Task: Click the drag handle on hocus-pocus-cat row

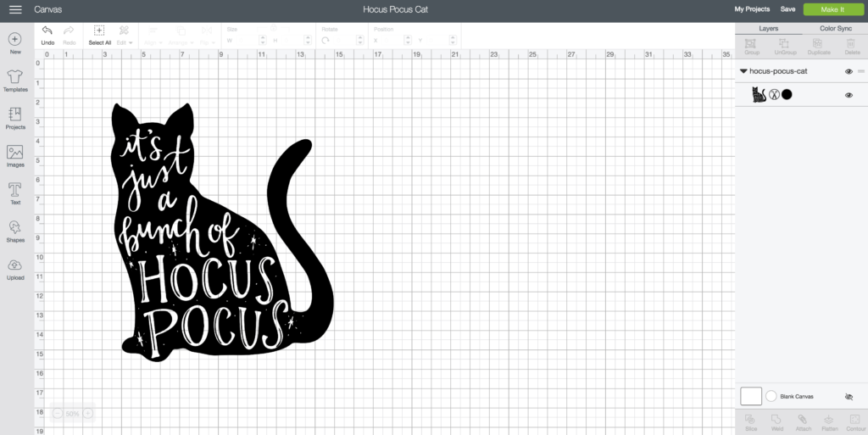Action: point(861,71)
